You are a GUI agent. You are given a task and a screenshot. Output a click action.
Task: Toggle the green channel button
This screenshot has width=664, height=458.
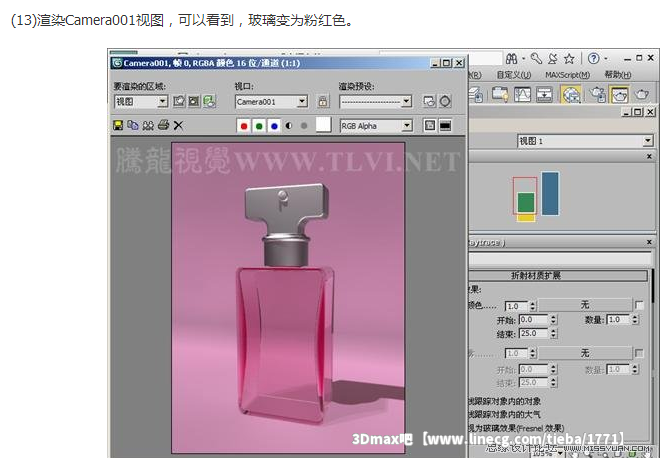tap(259, 126)
